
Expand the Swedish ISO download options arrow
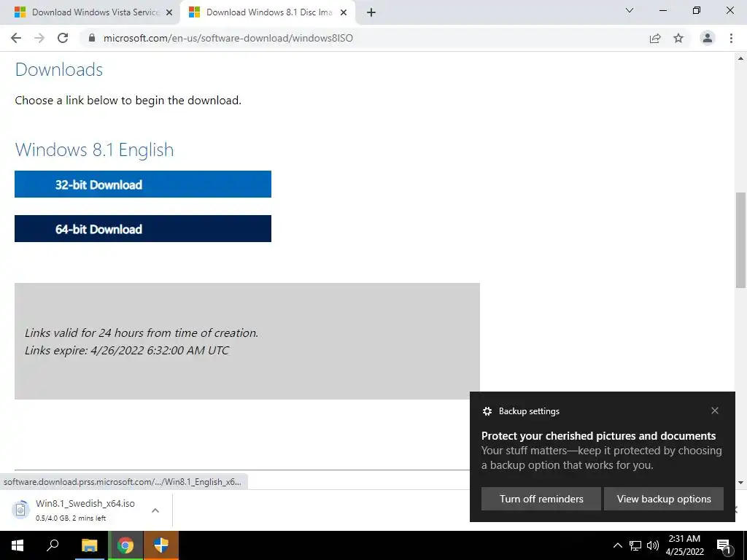point(155,510)
